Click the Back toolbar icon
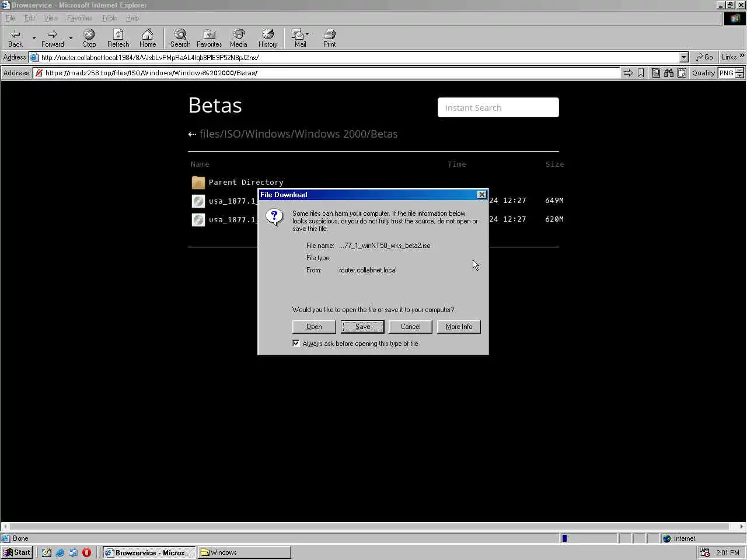Viewport: 747px width, 560px height. tap(16, 34)
